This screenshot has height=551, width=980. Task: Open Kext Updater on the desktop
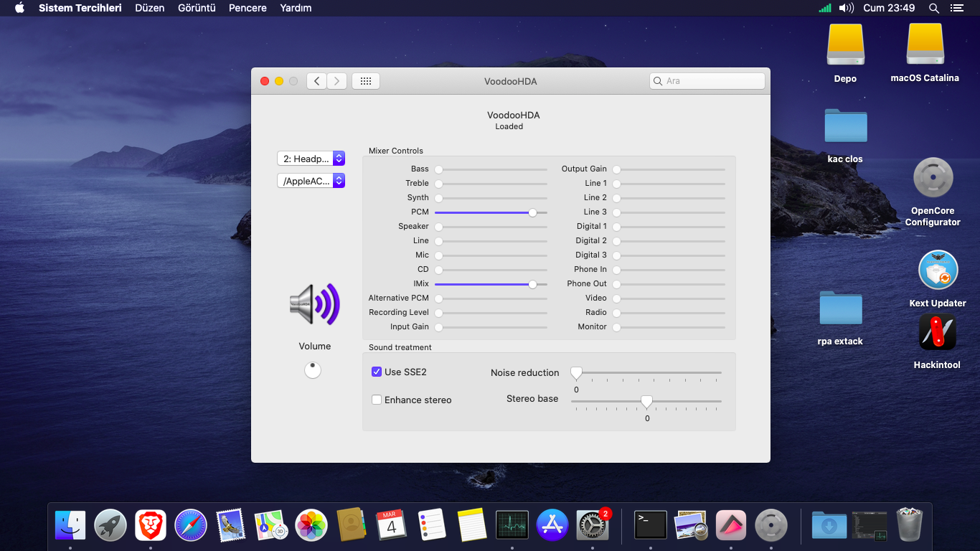pos(938,270)
